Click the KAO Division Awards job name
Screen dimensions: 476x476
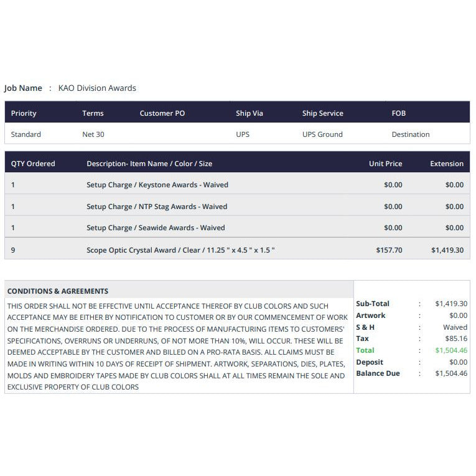[97, 88]
